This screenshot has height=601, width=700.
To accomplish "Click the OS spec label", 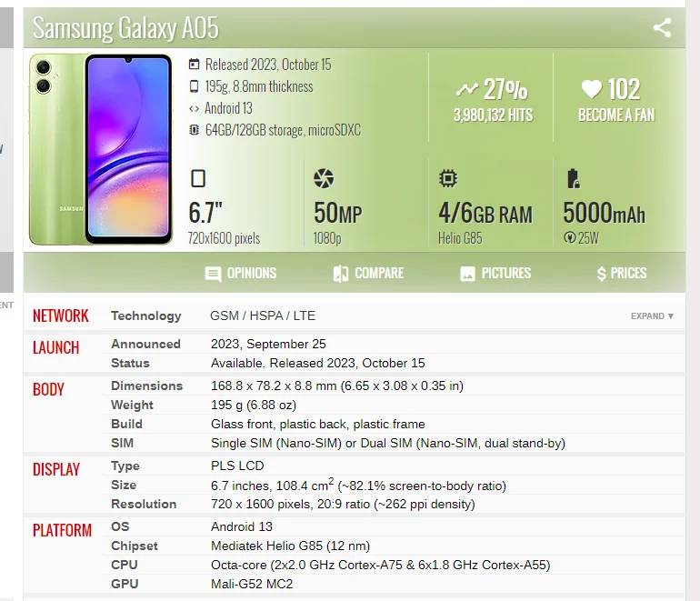I will click(120, 526).
